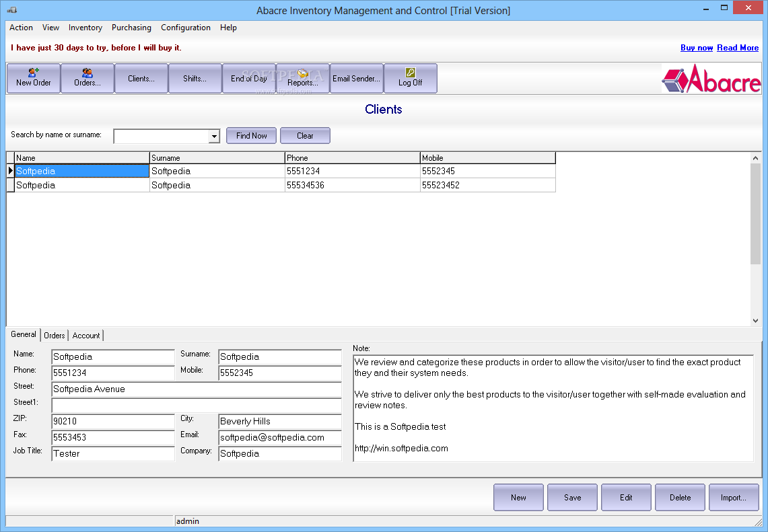Open the New Order toolbar button
The width and height of the screenshot is (768, 532).
point(33,78)
